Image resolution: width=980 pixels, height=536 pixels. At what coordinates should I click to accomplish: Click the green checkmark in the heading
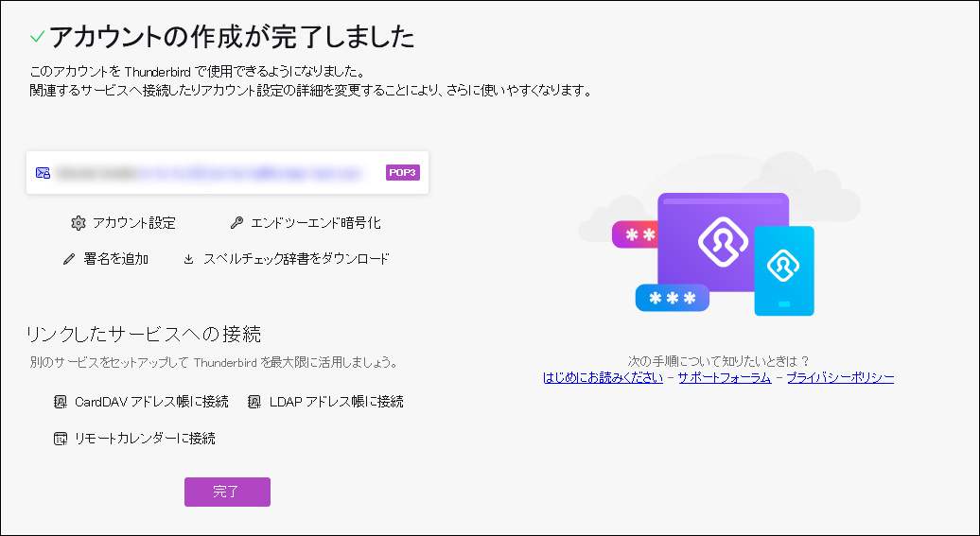point(37,37)
